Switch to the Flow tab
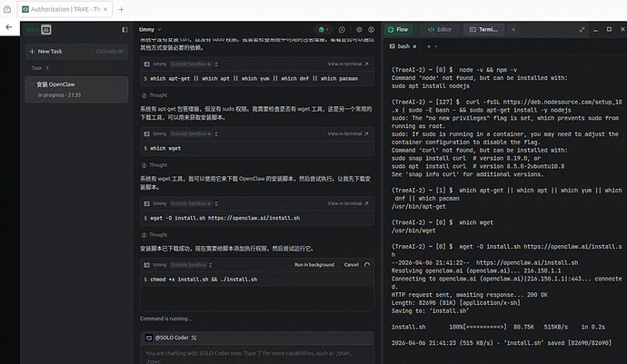Viewport: 627px width, 364px height. point(401,30)
